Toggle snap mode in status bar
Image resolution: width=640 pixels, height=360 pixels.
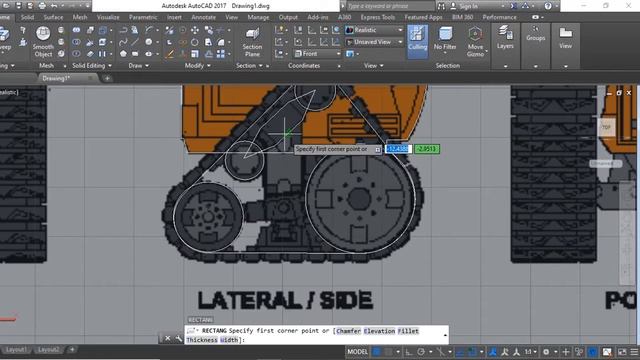coord(388,351)
